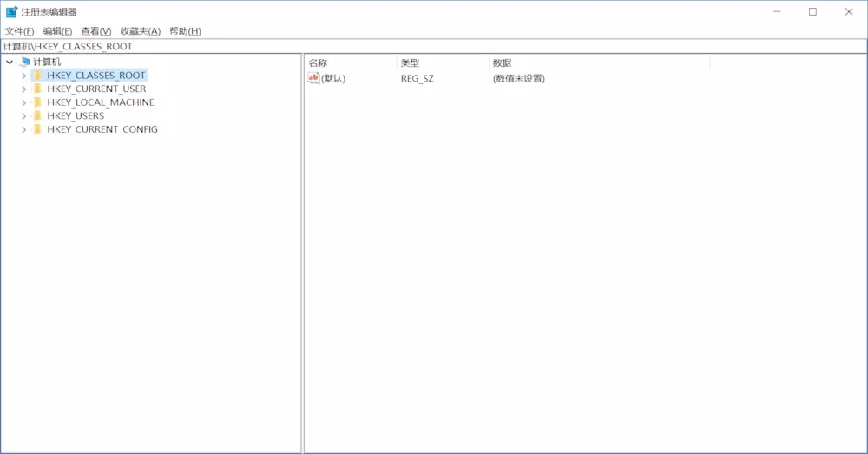
Task: Select HKEY_USERS in the tree
Action: (x=76, y=115)
